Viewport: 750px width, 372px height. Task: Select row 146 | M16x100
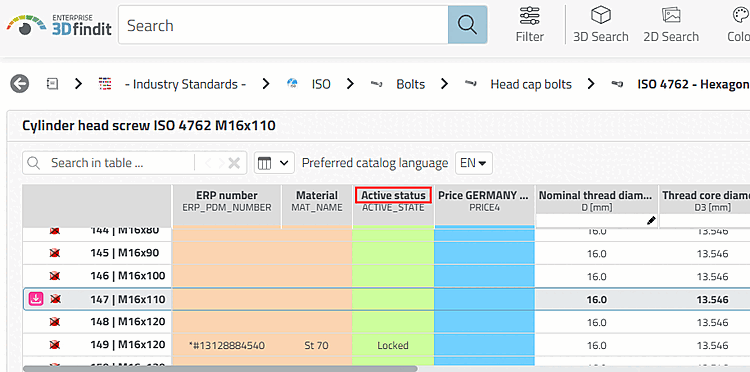coord(124,276)
